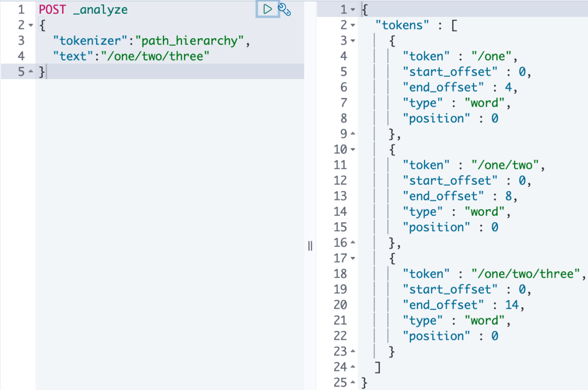Click the "text" key in the request
Image resolution: width=588 pixels, height=390 pixels.
pos(73,56)
